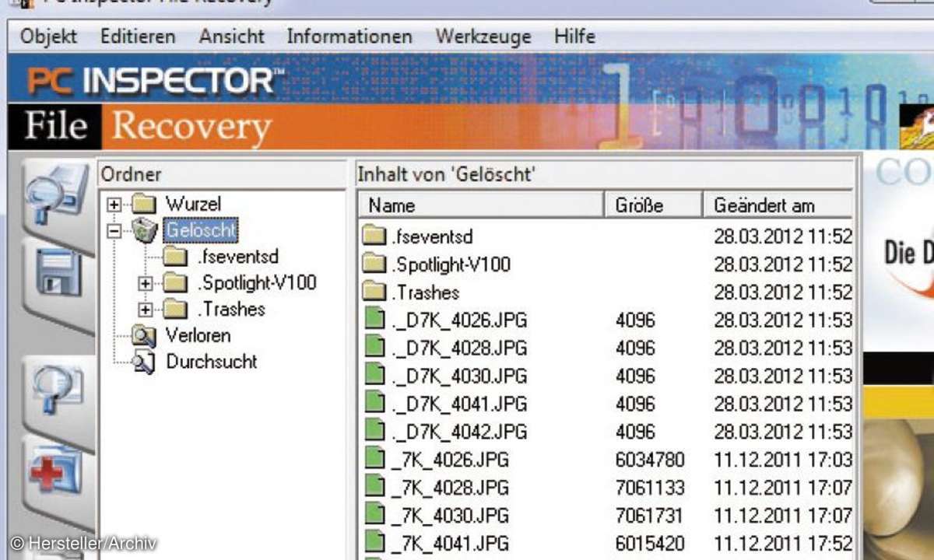Screen dimensions: 934x560
Task: Click date 11.12.2011 17:52
Action: tap(784, 543)
